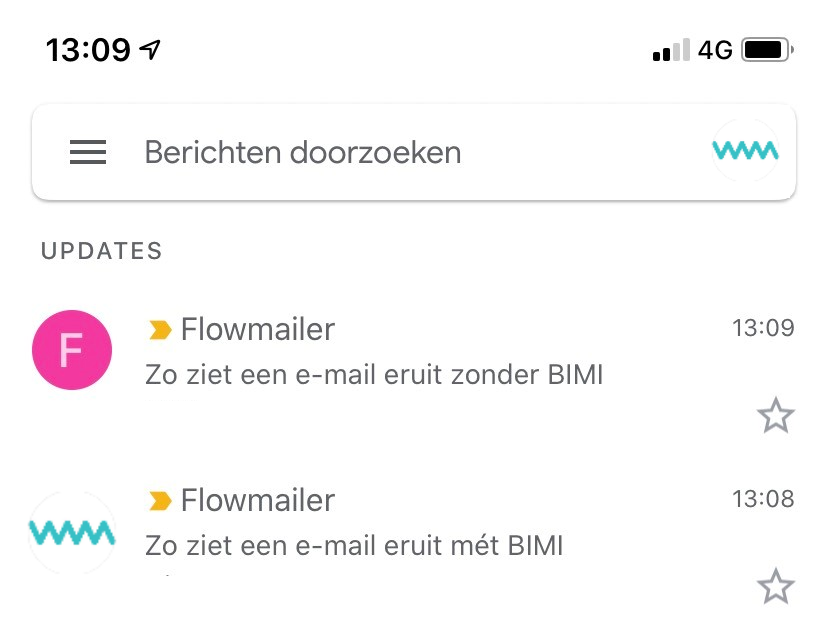Tap the 13:08 timestamp of second email

[x=763, y=499]
